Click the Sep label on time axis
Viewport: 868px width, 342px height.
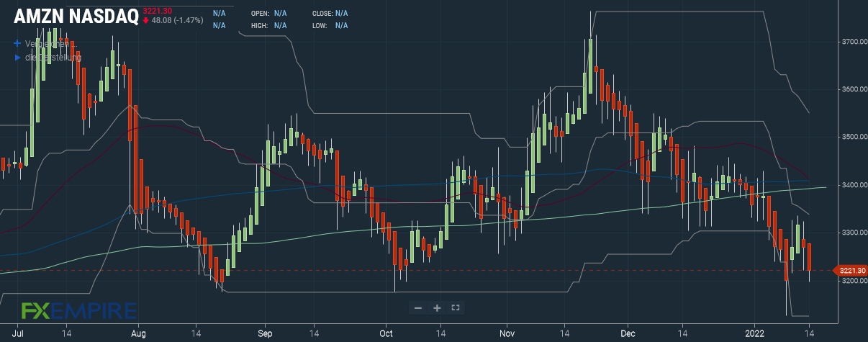tap(265, 334)
